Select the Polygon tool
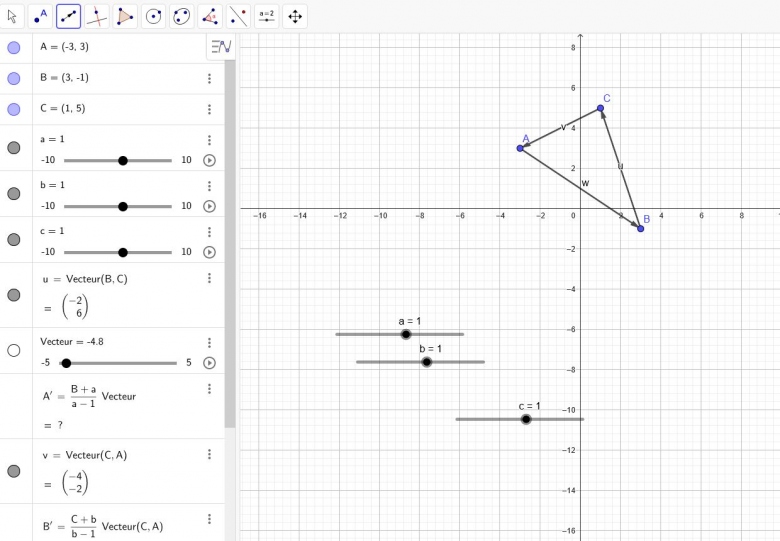The image size is (780, 541). [x=125, y=16]
